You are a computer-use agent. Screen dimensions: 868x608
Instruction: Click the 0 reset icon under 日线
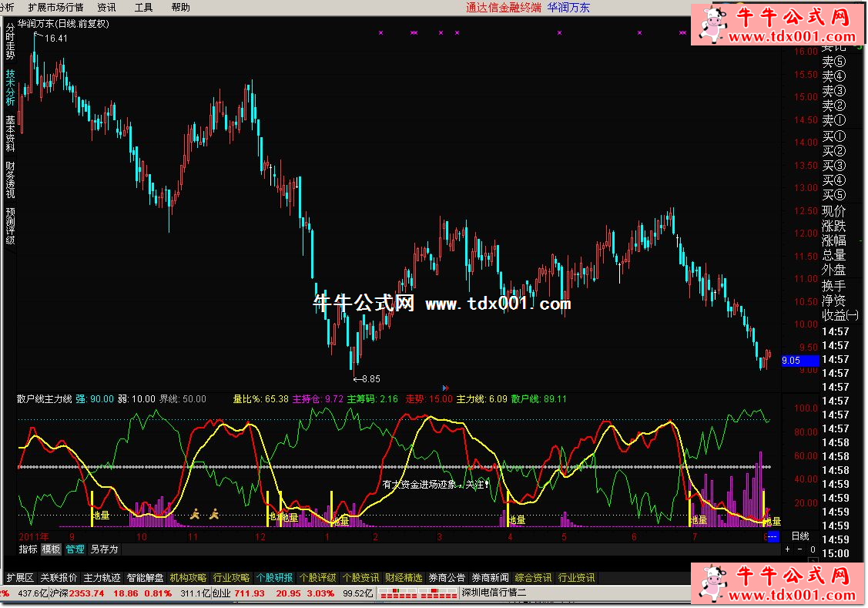point(812,549)
